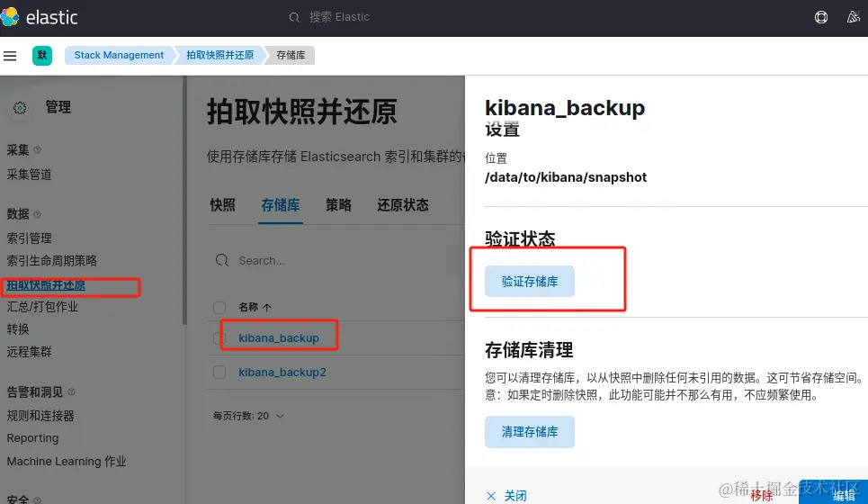The image size is (868, 504).
Task: Open the help lifebuoy icon
Action: [x=821, y=17]
